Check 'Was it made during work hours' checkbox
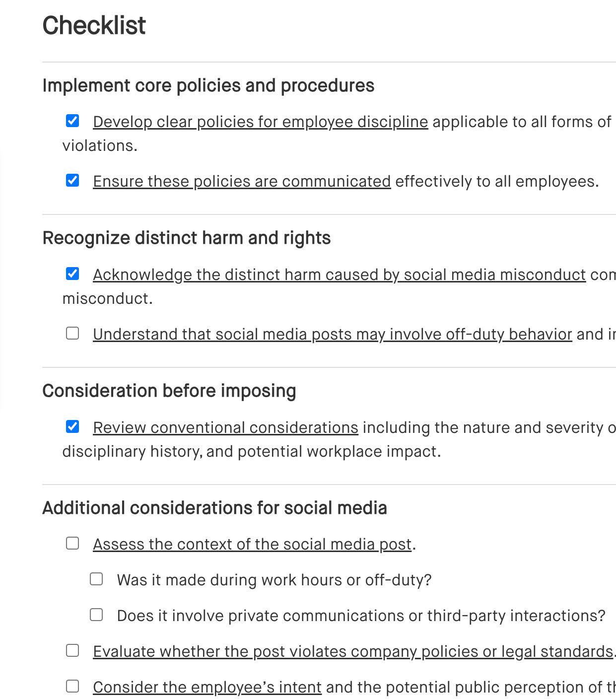Image resolution: width=616 pixels, height=699 pixels. [x=96, y=579]
